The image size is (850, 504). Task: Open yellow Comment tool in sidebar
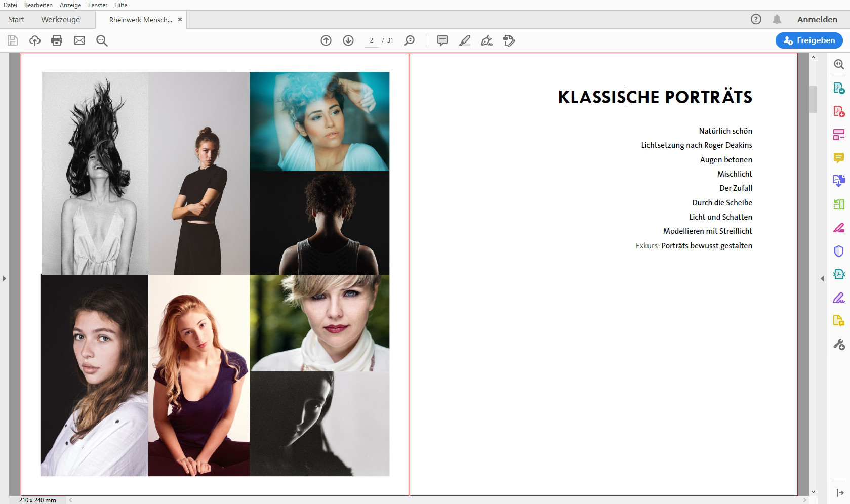(839, 158)
